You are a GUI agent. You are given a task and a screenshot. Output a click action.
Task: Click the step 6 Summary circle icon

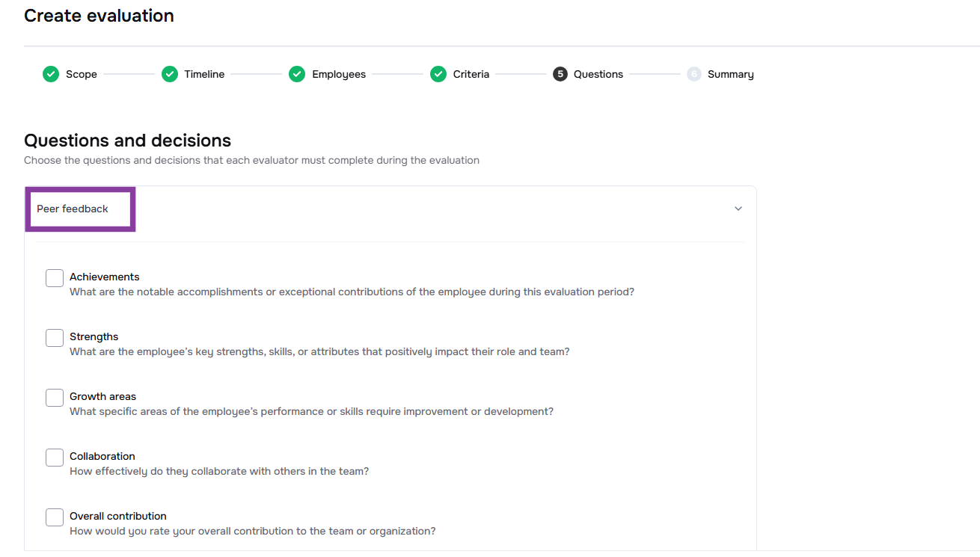(x=694, y=74)
